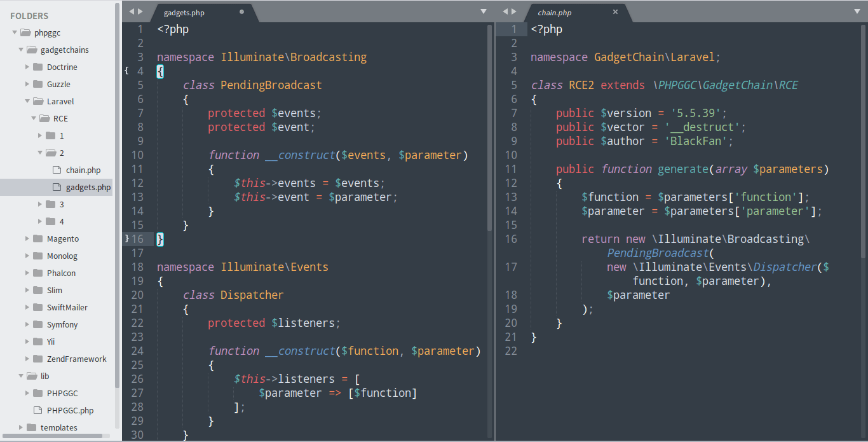
Task: Open left pane tab list dropdown
Action: point(483,11)
